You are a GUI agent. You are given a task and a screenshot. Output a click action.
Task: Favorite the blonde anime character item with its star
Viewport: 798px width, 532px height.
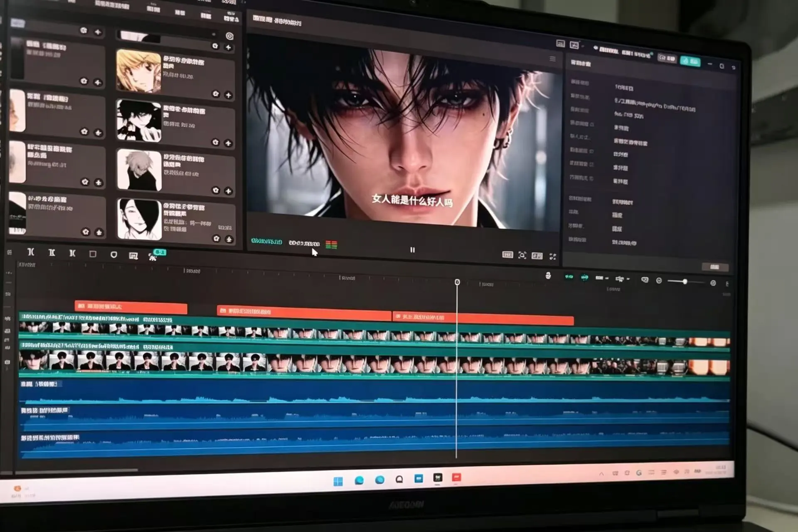click(x=215, y=94)
